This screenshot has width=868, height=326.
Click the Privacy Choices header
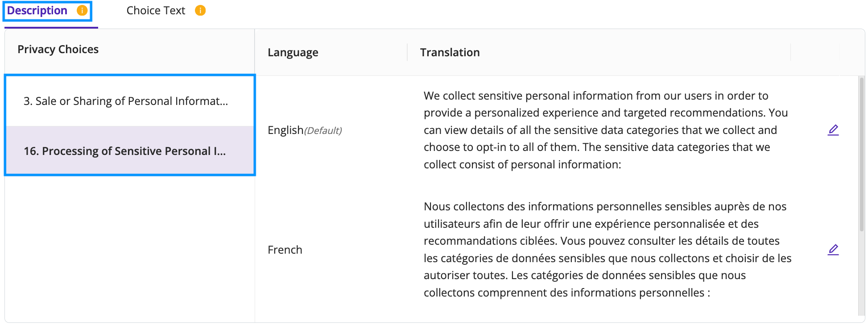(58, 49)
